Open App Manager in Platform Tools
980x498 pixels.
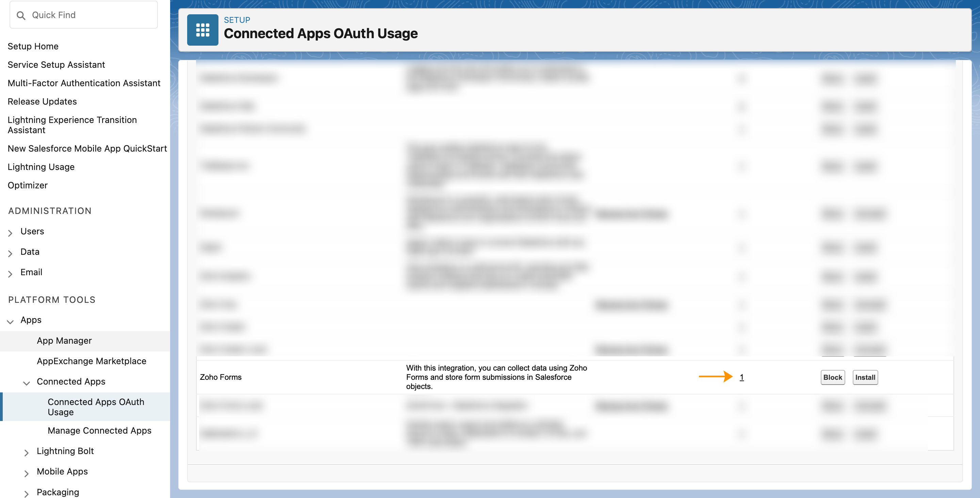[64, 339]
